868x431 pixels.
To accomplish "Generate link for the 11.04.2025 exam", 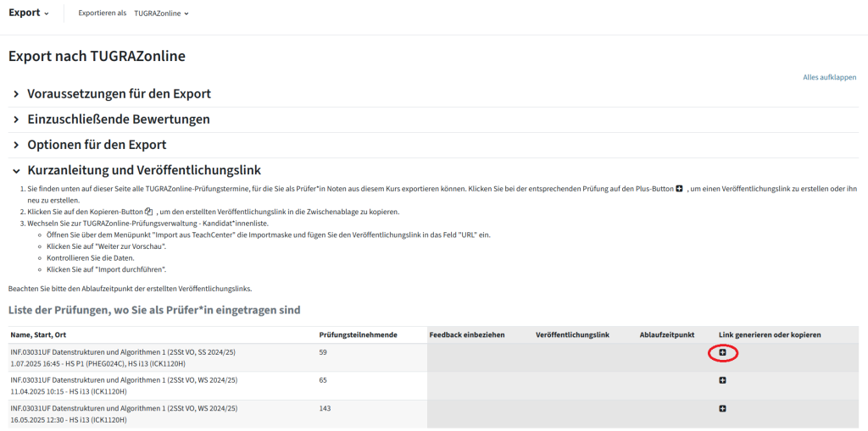I will [x=722, y=380].
